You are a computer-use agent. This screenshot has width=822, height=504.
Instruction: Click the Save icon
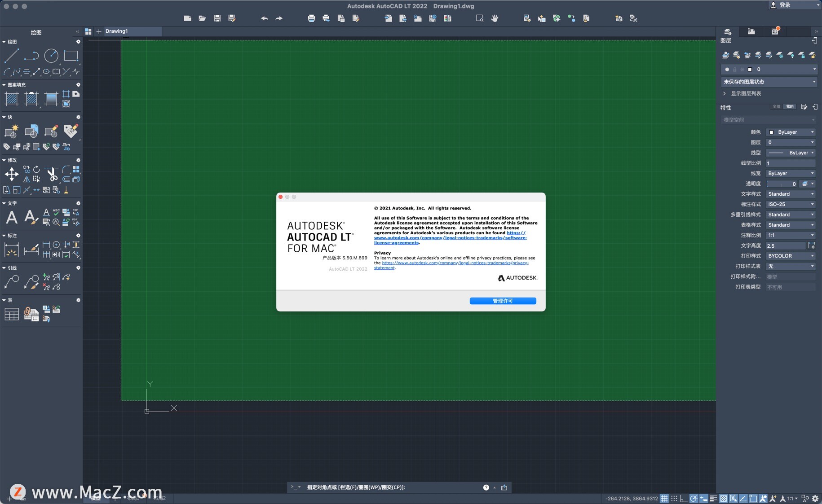click(x=217, y=18)
